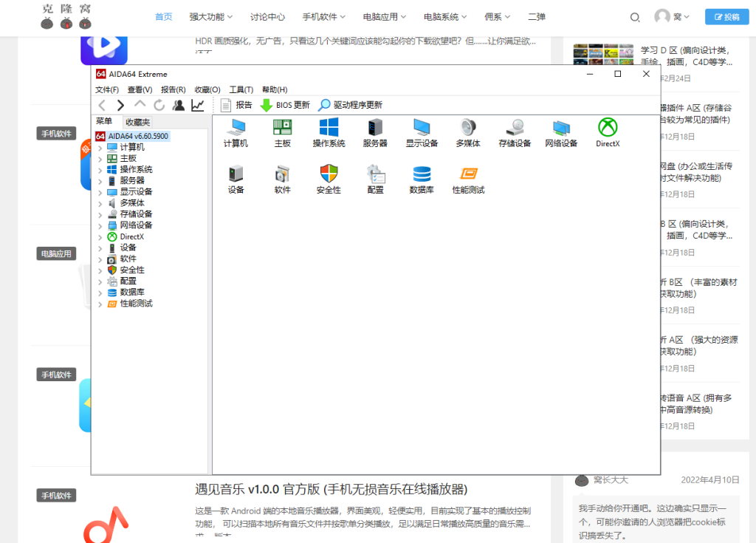
Task: Open the 软件 software icon in the main panel
Action: click(x=283, y=180)
